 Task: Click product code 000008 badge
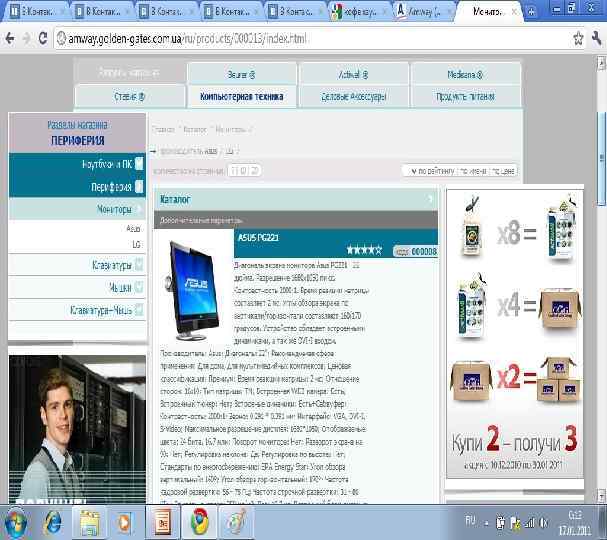(415, 252)
